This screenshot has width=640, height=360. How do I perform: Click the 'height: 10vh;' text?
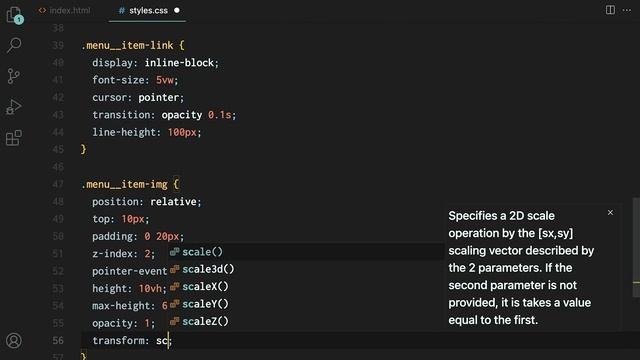click(129, 289)
